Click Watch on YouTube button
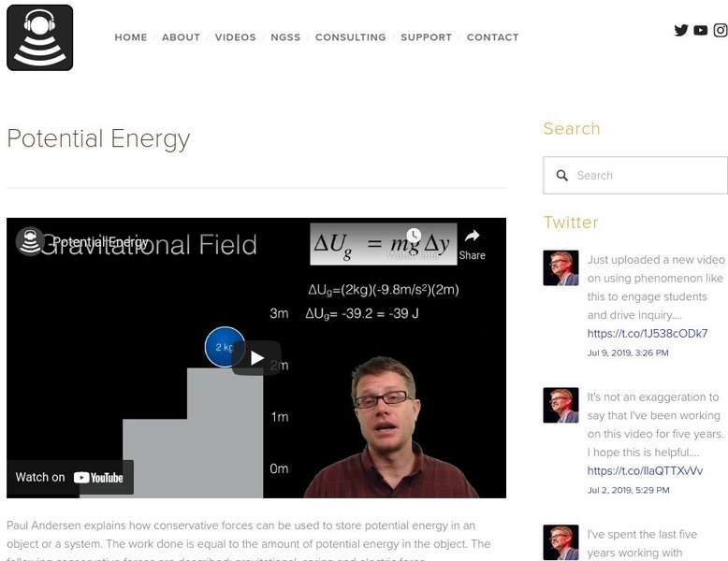The image size is (728, 561). (x=70, y=477)
